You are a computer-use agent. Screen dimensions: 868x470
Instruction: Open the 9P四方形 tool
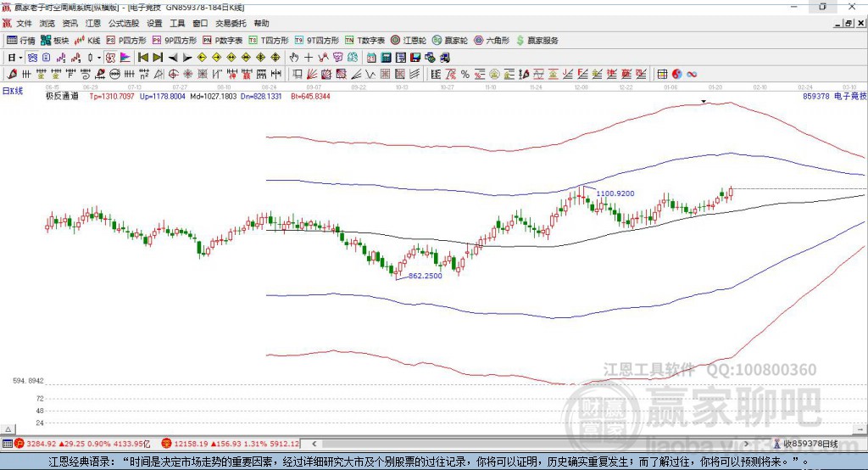point(175,41)
